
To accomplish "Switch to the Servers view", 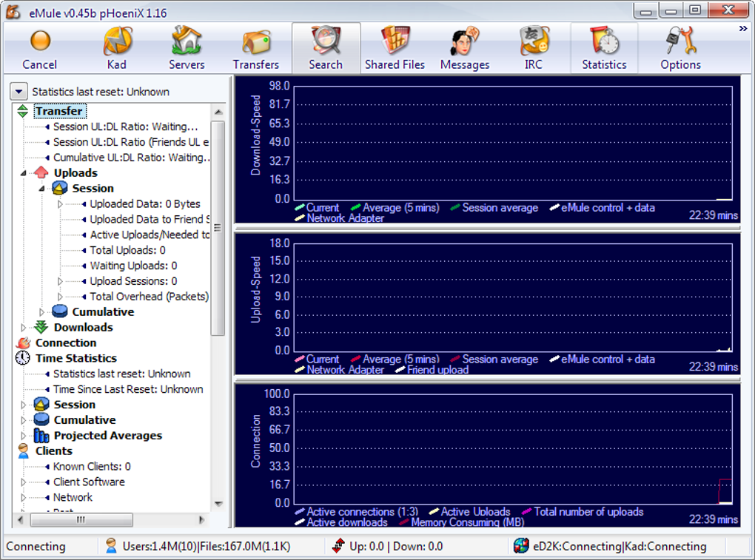I will click(186, 47).
